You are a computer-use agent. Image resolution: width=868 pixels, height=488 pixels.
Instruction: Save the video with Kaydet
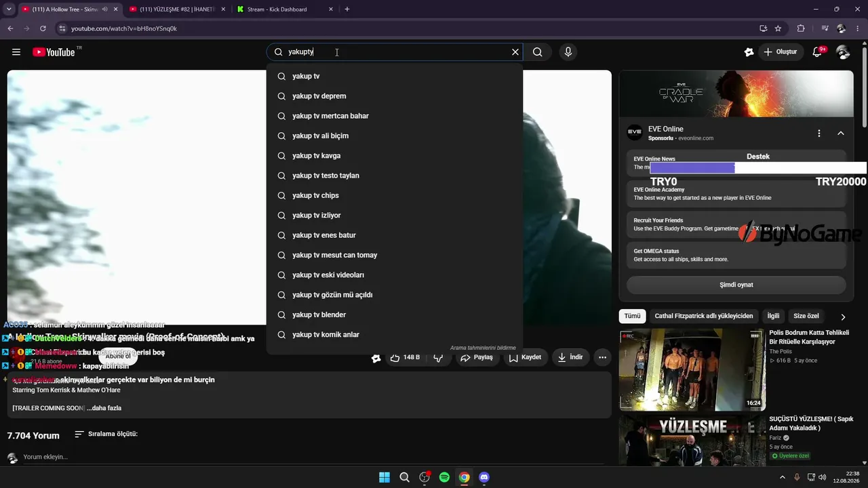(525, 357)
